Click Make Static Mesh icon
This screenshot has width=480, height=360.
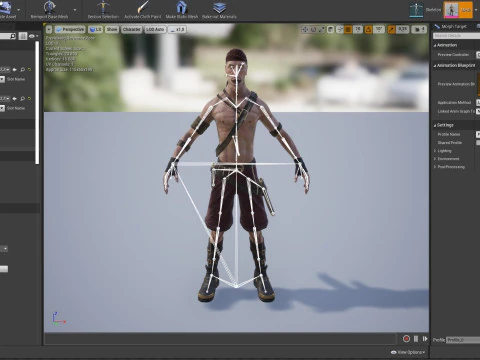coord(181,7)
